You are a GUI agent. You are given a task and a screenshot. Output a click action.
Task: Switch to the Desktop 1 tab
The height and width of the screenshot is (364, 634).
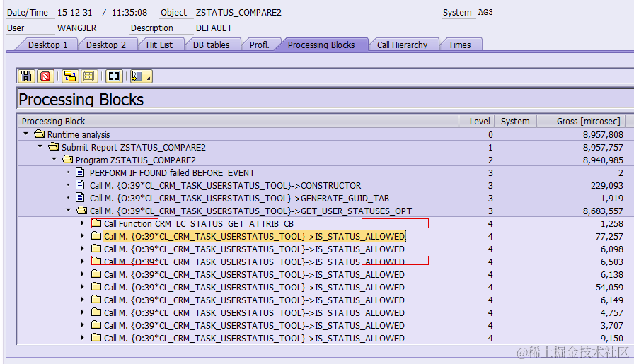47,45
